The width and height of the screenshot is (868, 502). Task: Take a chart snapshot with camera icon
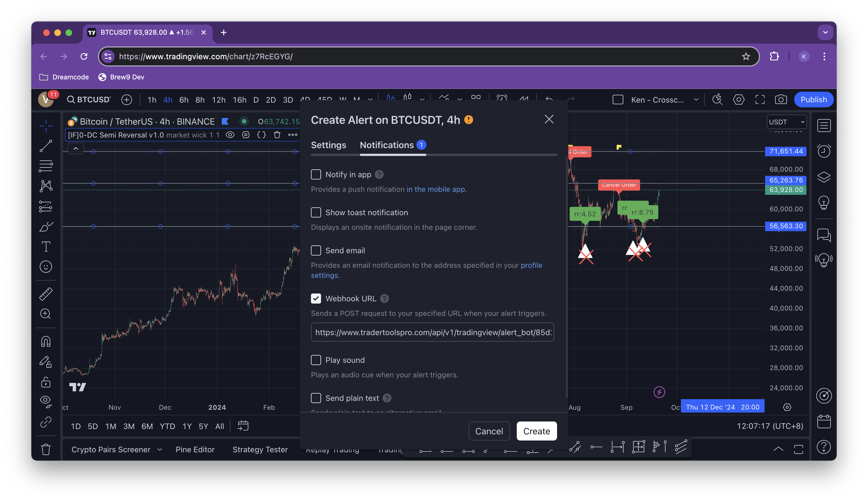coord(781,100)
